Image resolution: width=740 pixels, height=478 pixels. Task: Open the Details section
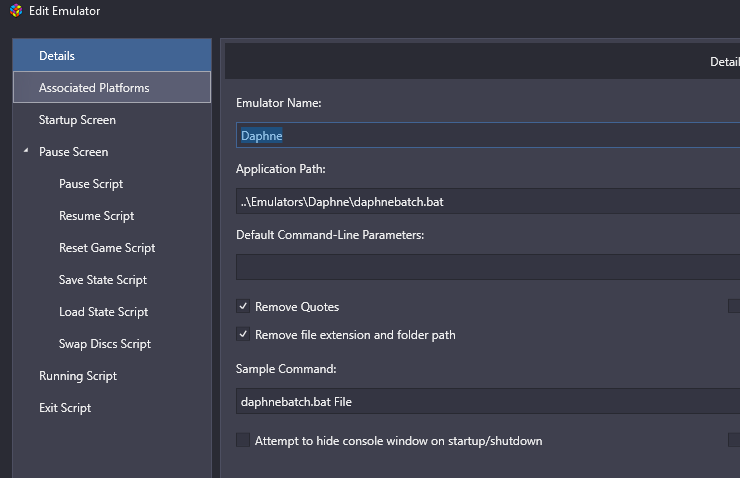[112, 55]
